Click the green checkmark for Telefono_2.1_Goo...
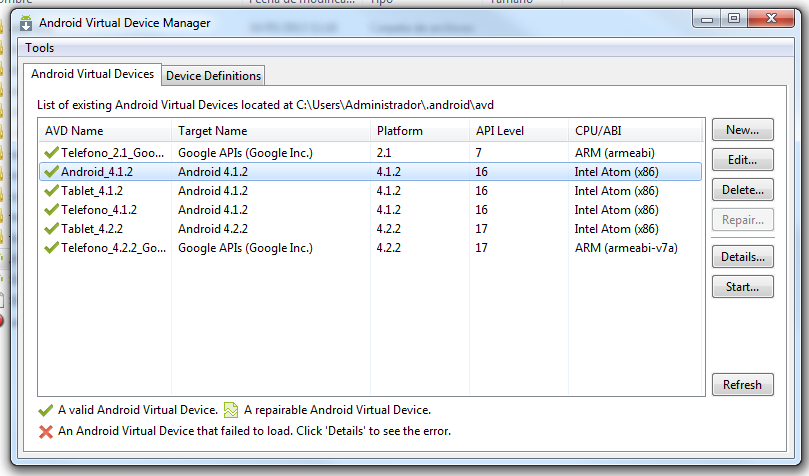 [x=51, y=153]
